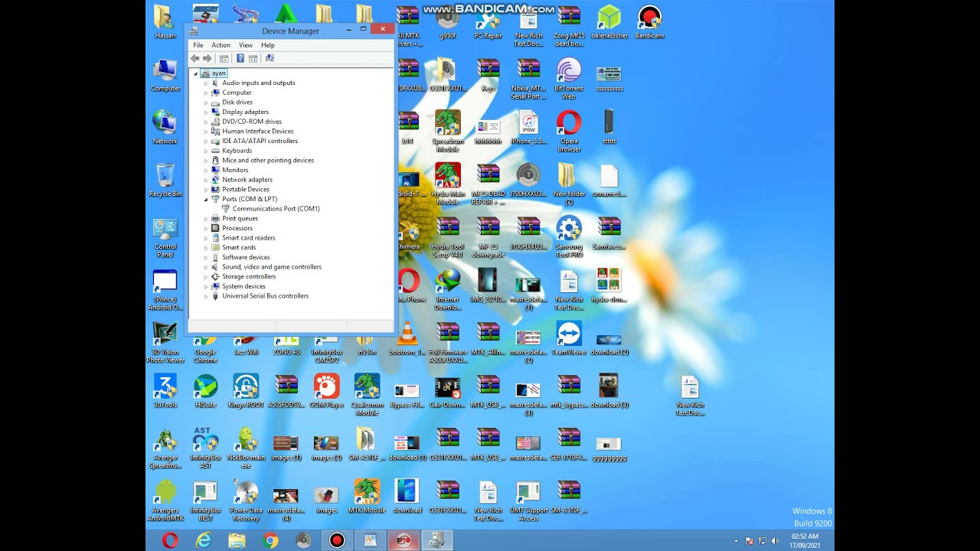Select the Hydra Main Module desktop icon
Viewport: 980px width, 551px height.
(x=448, y=184)
